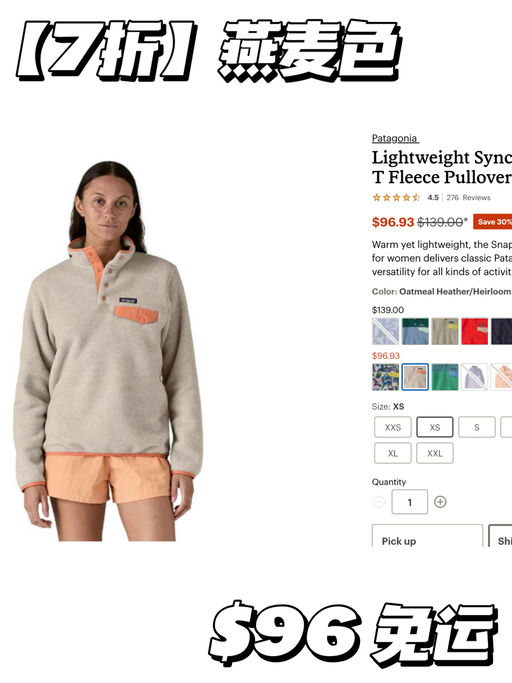Pick the green sale color swatch
The height and width of the screenshot is (683, 512).
point(445,377)
